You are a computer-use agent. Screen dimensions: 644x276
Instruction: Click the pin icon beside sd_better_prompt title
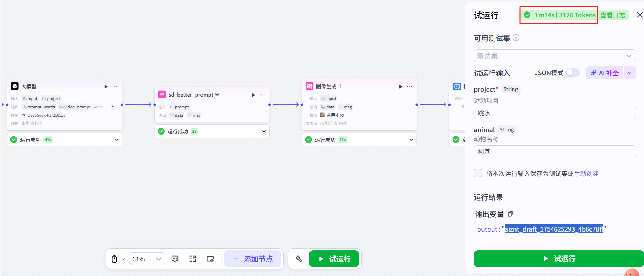pos(217,95)
